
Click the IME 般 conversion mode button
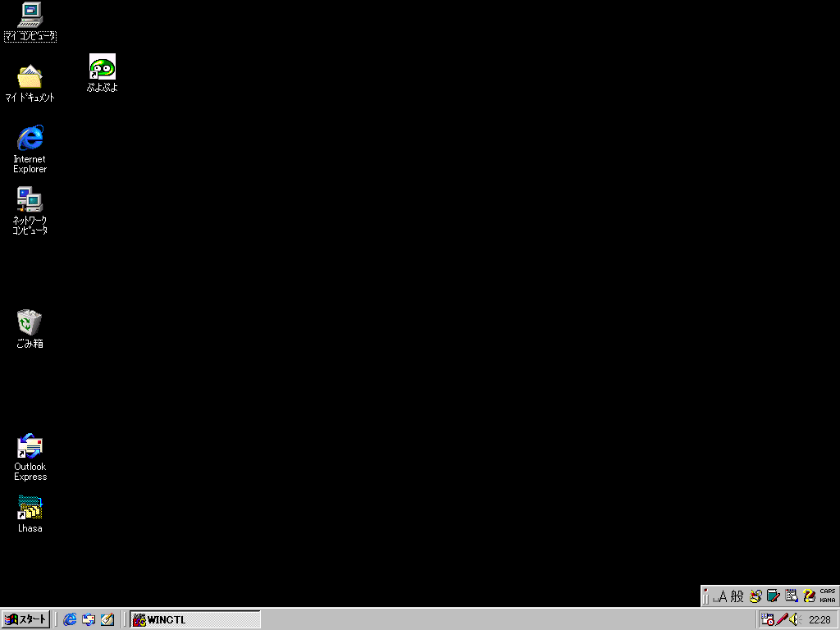click(737, 596)
